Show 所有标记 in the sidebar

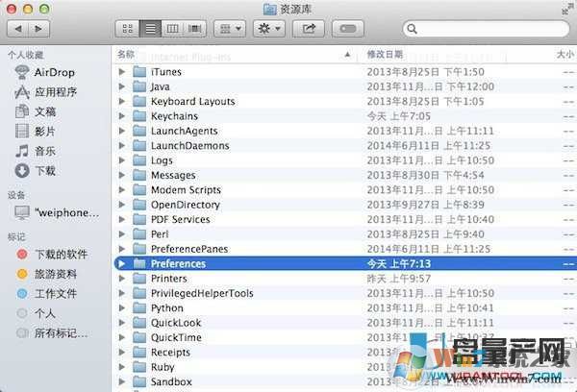click(x=52, y=333)
